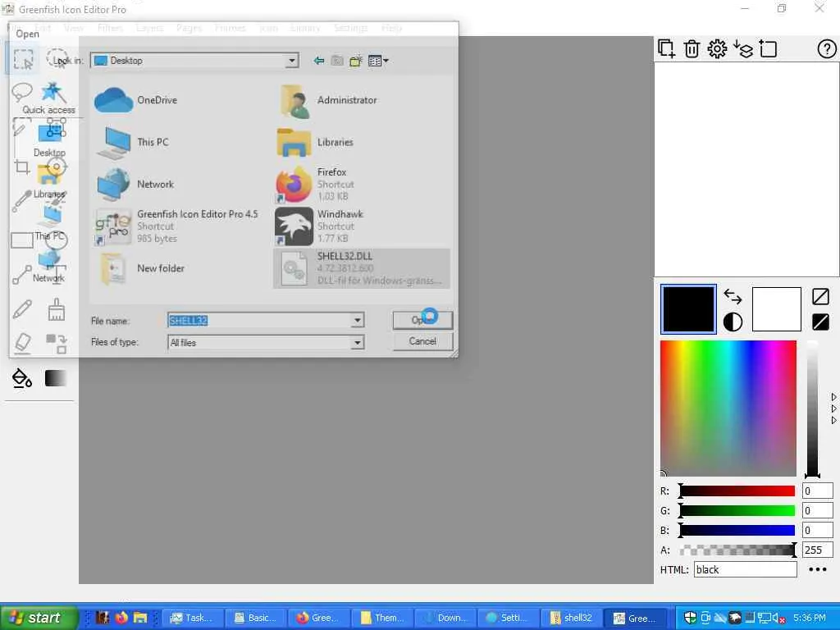Expand the File name history dropdown arrow
This screenshot has width=840, height=630.
(x=358, y=321)
